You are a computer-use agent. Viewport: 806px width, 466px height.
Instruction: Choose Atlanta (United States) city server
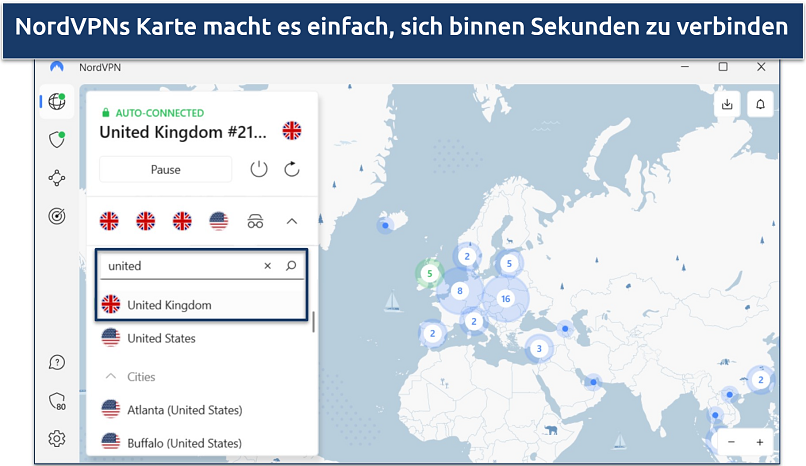coord(184,410)
